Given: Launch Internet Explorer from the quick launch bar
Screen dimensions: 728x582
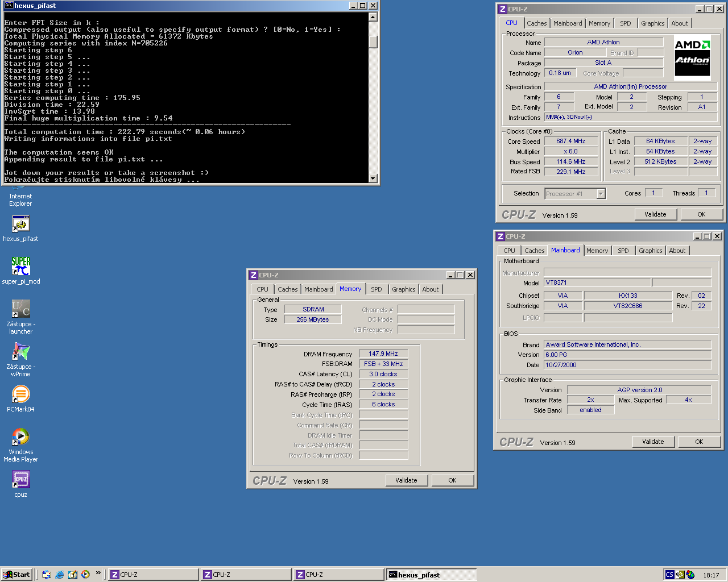Looking at the screenshot, I should pos(60,575).
